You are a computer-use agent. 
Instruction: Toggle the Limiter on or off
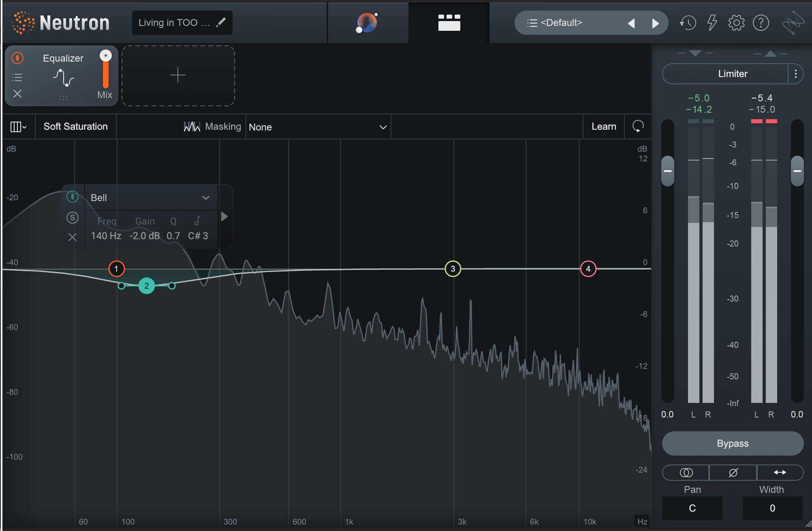coord(725,74)
